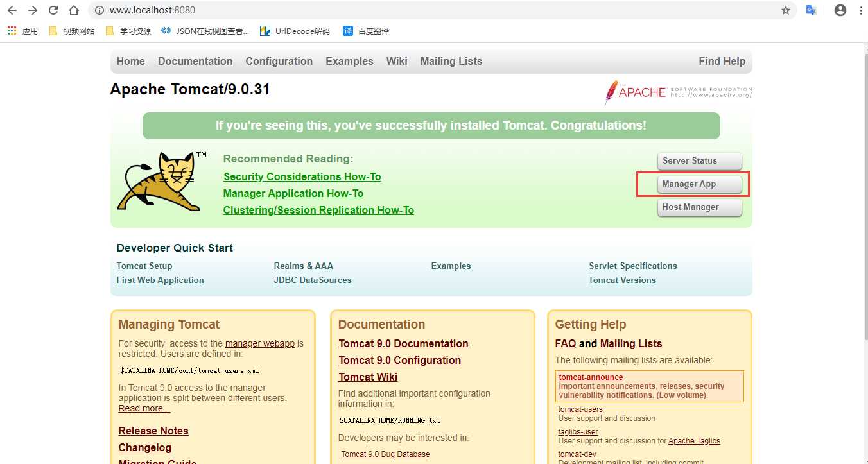Open the 视频网站 bookmark folder

71,31
